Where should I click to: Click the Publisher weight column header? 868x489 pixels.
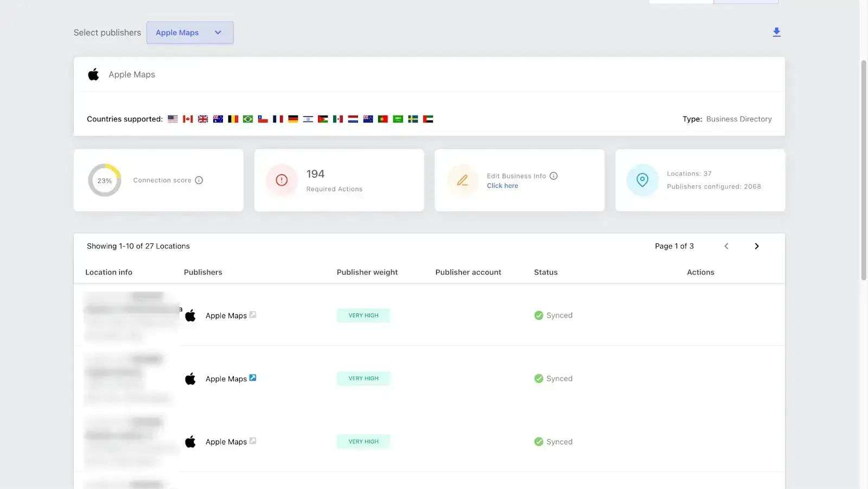(x=367, y=272)
